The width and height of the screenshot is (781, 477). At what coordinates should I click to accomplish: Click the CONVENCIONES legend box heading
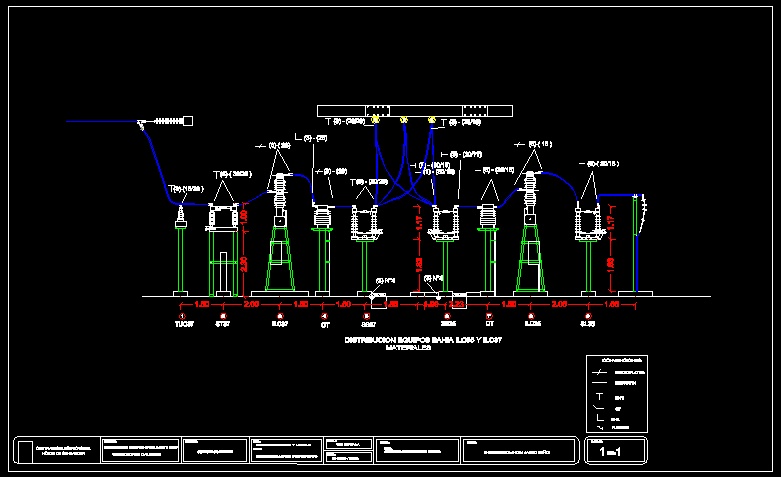[x=622, y=360]
